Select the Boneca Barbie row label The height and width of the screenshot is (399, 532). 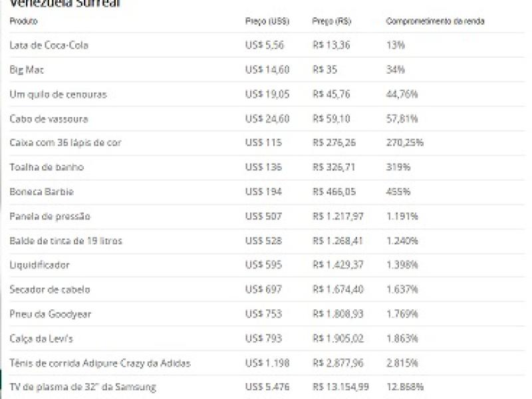point(41,192)
